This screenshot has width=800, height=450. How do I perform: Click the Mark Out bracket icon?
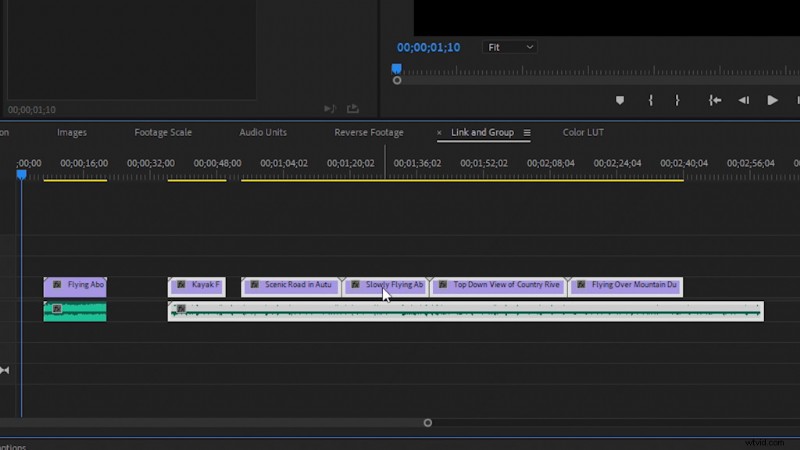677,101
